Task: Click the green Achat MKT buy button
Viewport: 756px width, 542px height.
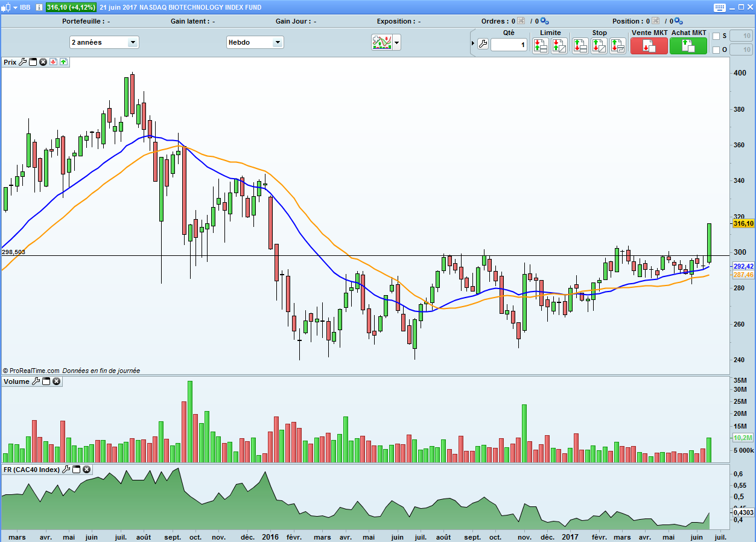Action: (688, 46)
